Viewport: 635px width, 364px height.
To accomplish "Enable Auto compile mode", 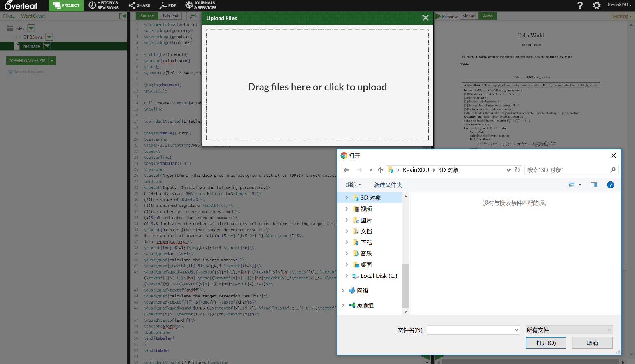I will click(x=487, y=16).
